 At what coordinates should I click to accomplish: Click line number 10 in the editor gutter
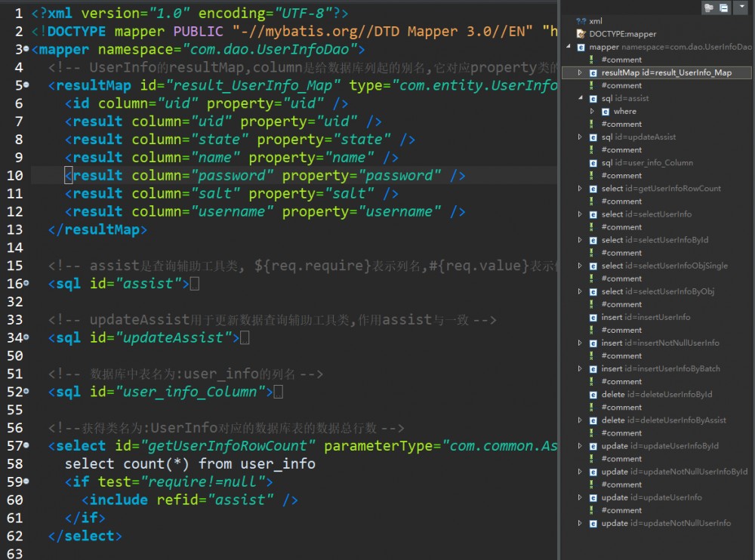14,175
